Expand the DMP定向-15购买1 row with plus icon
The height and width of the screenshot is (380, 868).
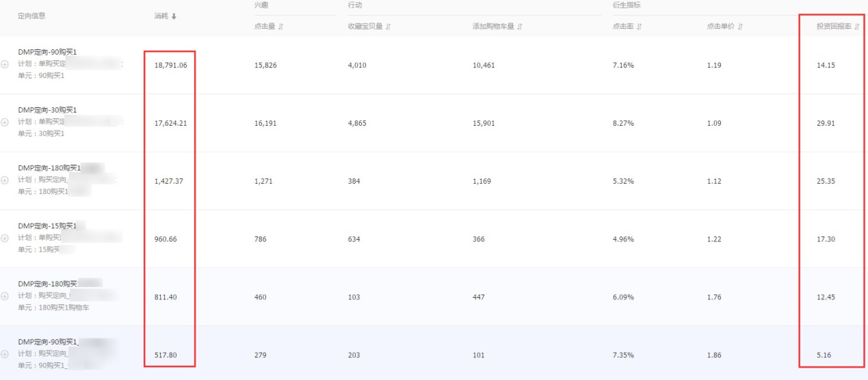pyautogui.click(x=5, y=239)
